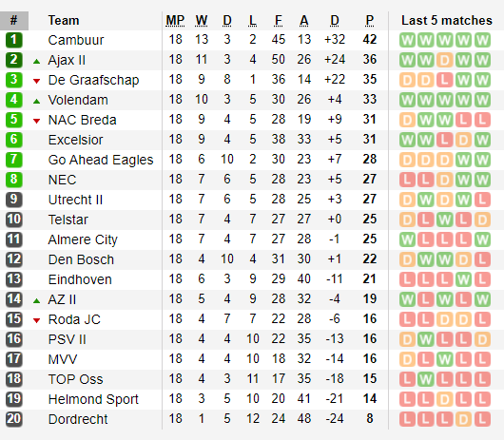Click Cambuur's rank 1 position badge

[14, 40]
